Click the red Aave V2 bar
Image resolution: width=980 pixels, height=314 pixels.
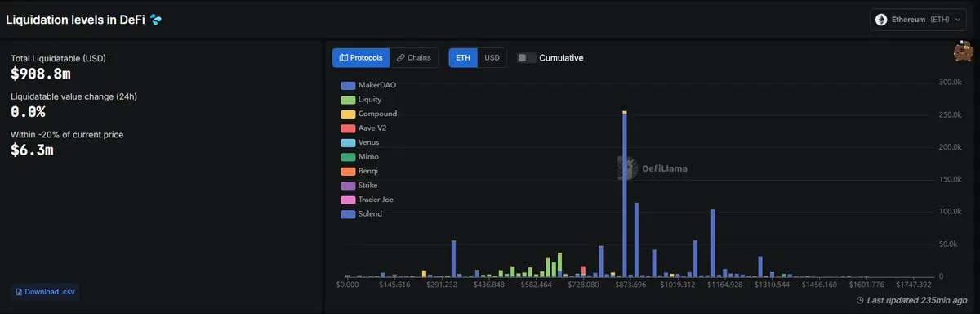coord(583,271)
